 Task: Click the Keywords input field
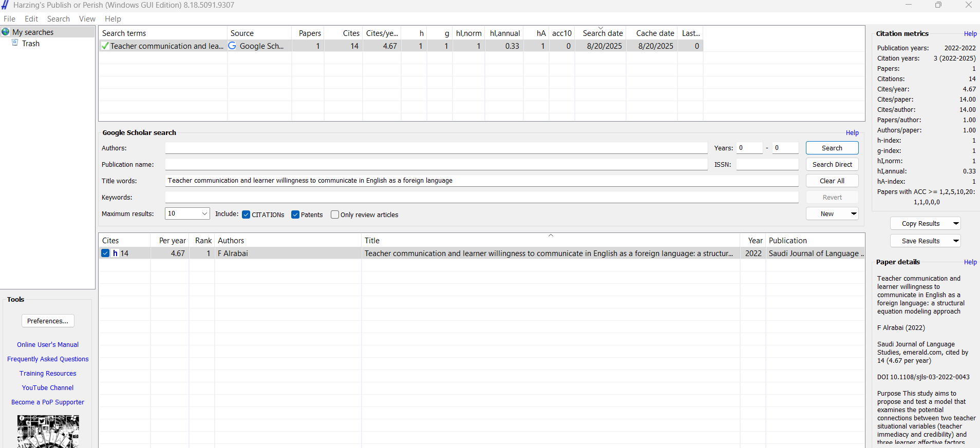481,197
